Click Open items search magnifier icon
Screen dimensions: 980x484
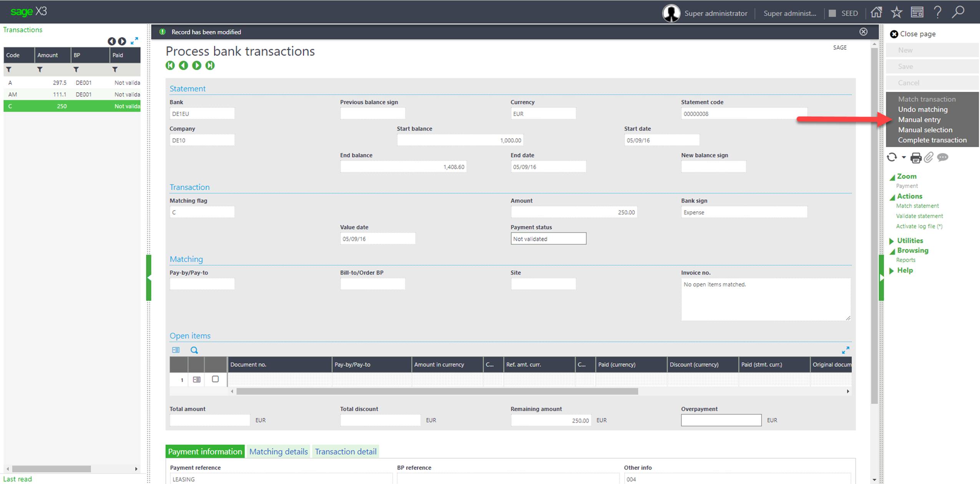click(194, 350)
